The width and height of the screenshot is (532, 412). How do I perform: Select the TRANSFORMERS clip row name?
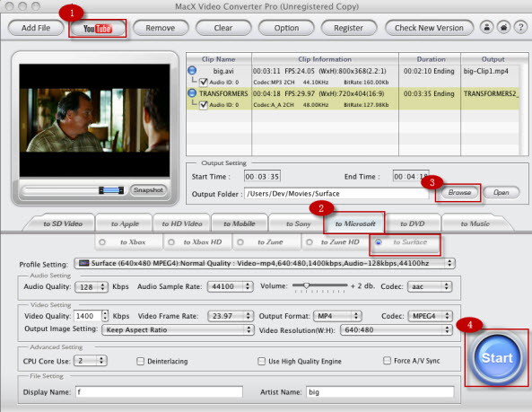point(223,93)
